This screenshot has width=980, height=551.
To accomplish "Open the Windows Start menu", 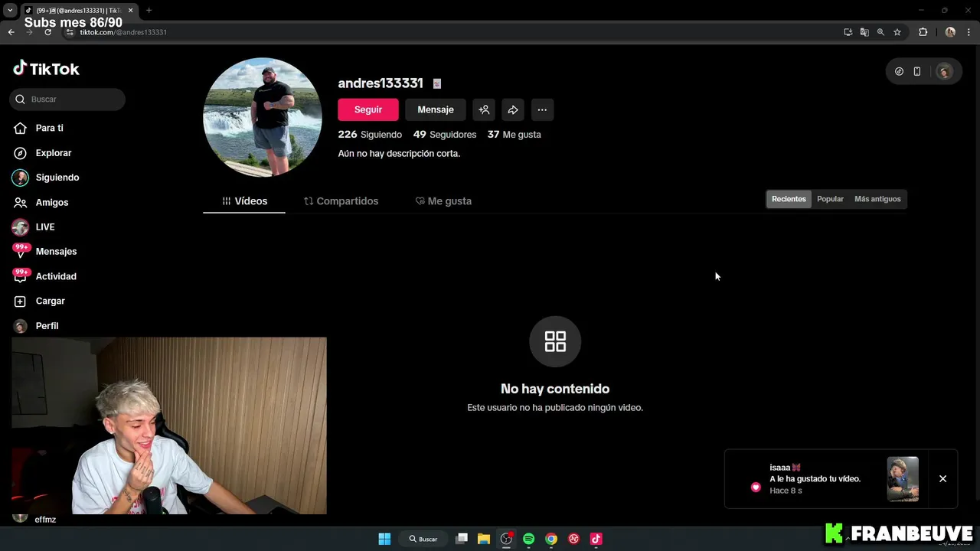I will click(x=384, y=539).
